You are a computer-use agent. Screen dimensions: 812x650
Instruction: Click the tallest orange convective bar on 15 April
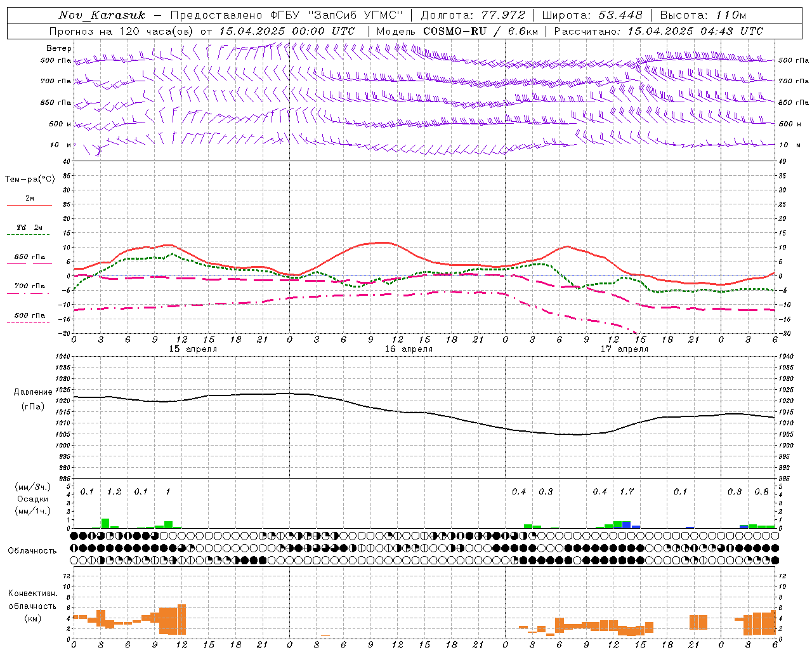(181, 619)
